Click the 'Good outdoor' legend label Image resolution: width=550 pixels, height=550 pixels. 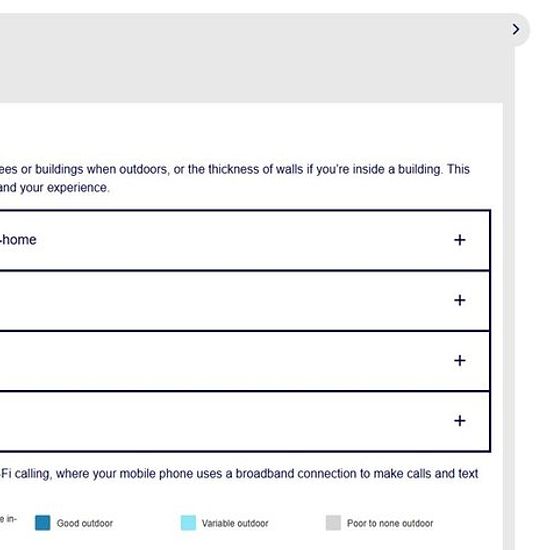[85, 523]
